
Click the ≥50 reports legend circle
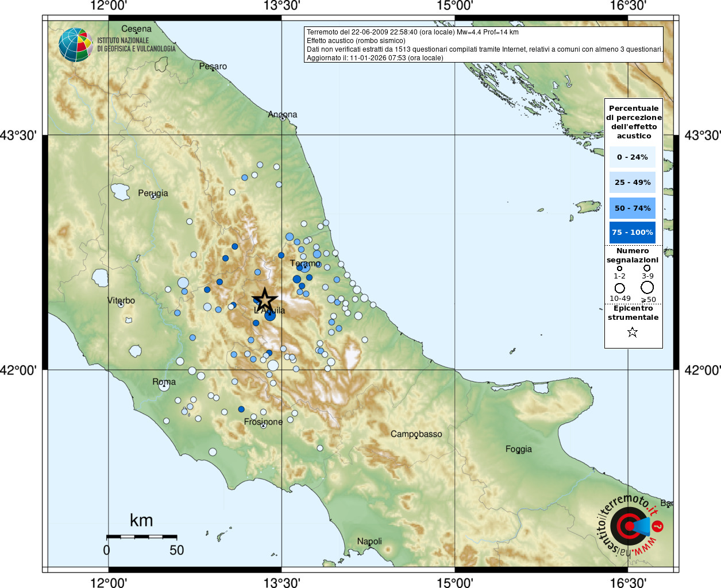[647, 287]
